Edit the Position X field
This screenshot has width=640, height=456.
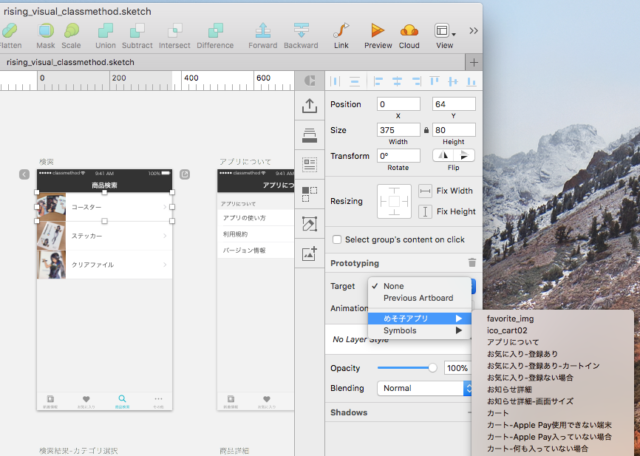pos(398,104)
